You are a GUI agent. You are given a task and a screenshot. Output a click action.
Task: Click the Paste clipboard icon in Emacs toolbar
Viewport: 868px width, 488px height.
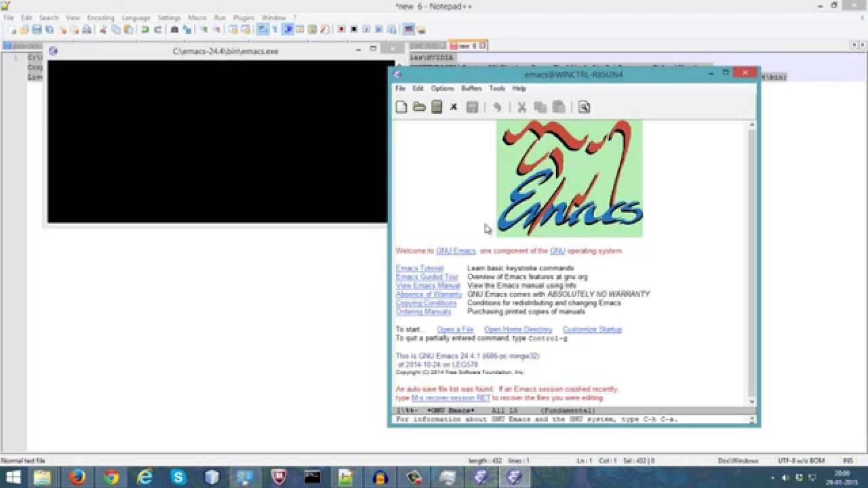559,107
